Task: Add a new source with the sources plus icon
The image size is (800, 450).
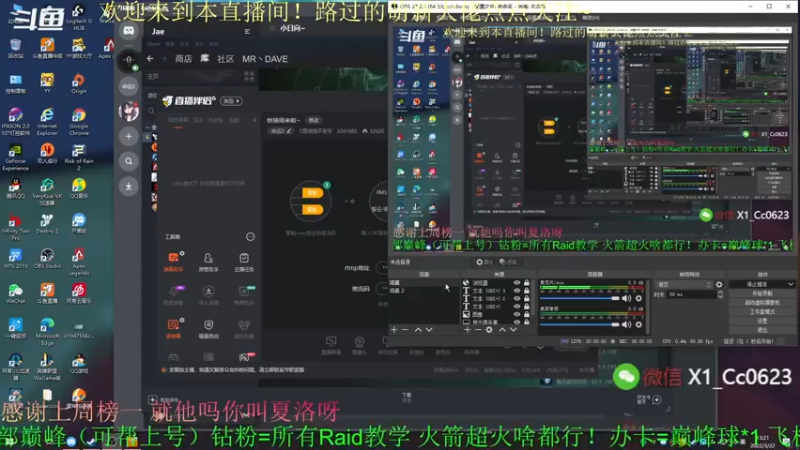Action: (x=467, y=330)
